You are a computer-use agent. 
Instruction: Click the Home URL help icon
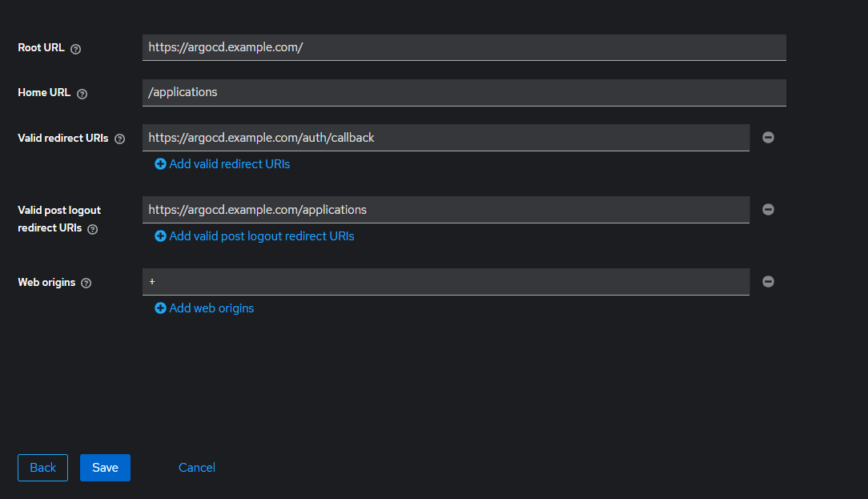point(82,94)
